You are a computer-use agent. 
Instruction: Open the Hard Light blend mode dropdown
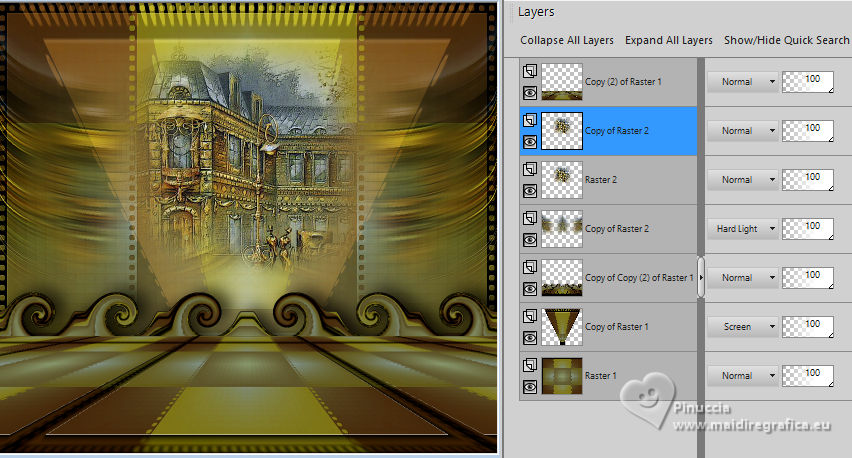[x=742, y=229]
